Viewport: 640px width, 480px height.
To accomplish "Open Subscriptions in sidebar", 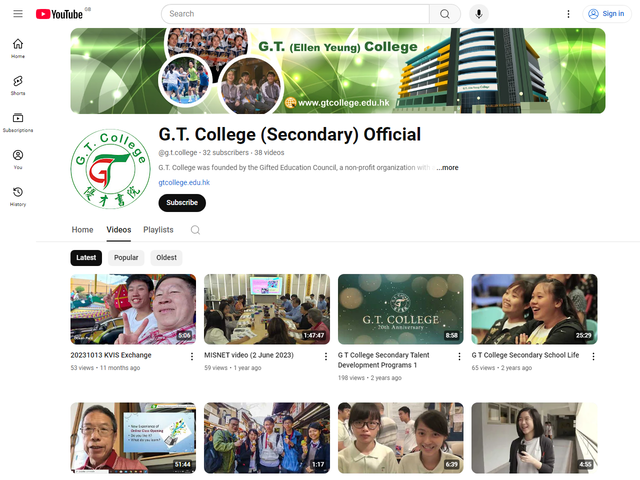I will [18, 122].
